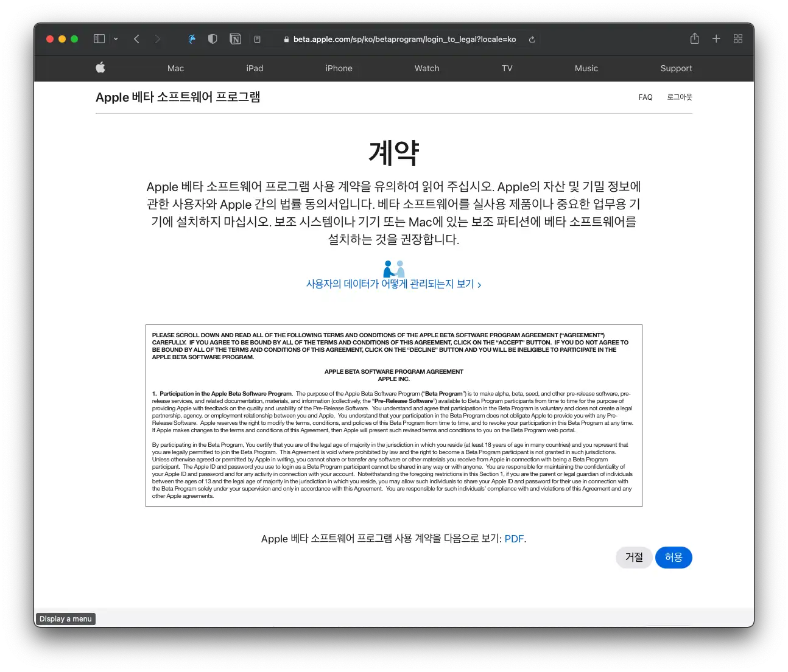This screenshot has width=788, height=672.
Task: Click the Notion extension icon
Action: point(235,39)
